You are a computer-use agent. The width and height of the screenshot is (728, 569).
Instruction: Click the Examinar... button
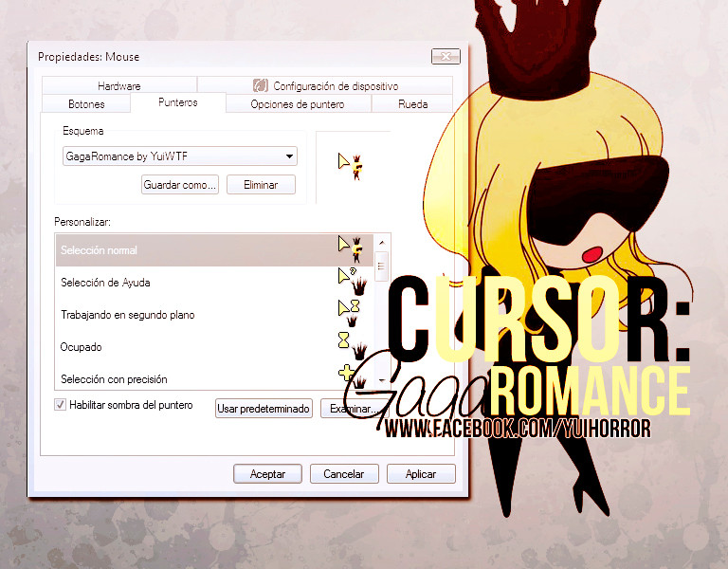click(x=353, y=409)
